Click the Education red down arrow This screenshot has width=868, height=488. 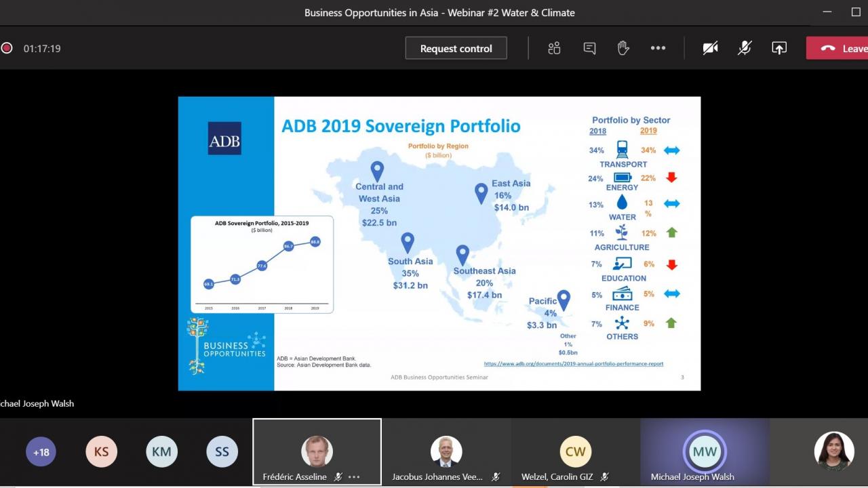671,264
